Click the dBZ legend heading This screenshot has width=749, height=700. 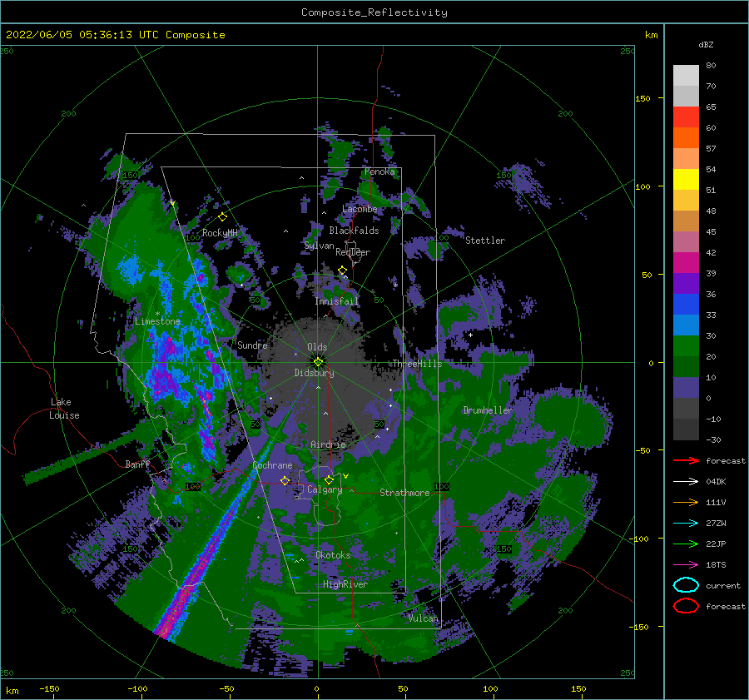706,44
